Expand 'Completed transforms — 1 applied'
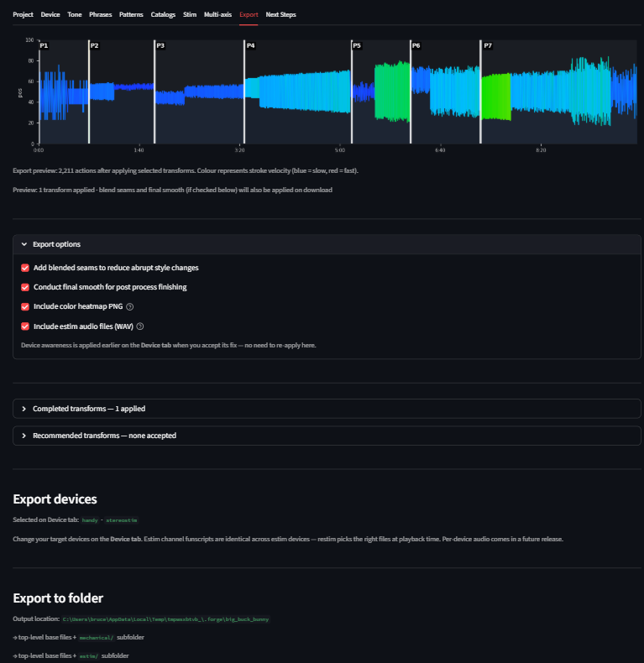Viewport: 644px width, 663px height. pos(93,409)
